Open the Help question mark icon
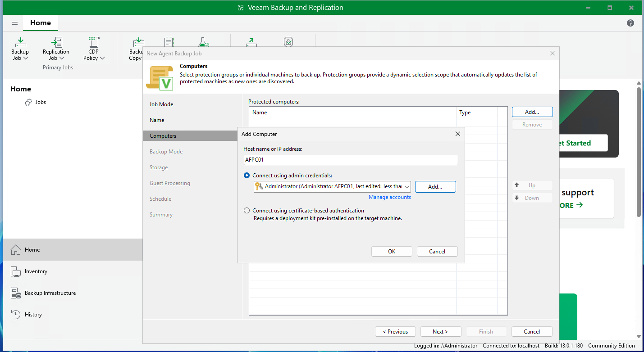 630,23
